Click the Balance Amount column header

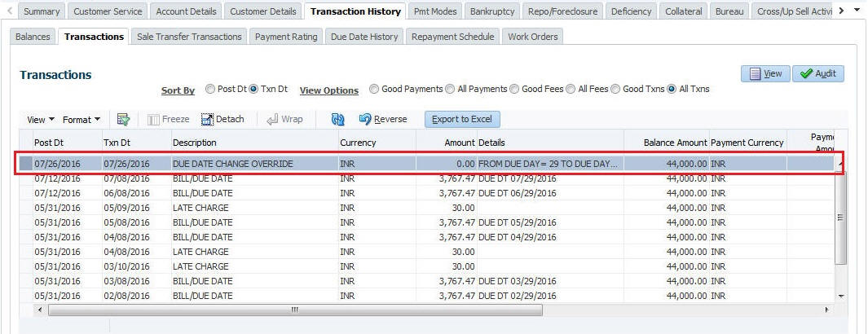pyautogui.click(x=667, y=143)
